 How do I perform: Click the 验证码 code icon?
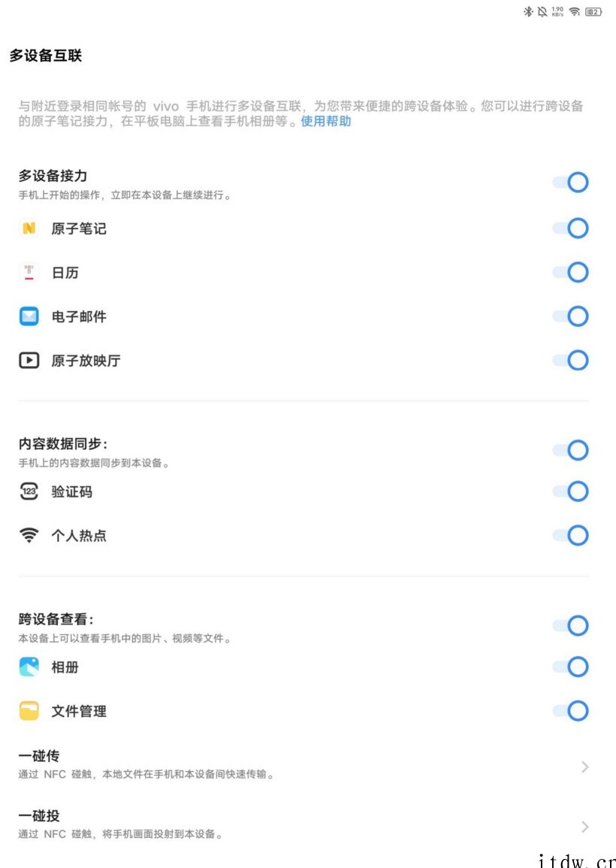click(x=29, y=492)
